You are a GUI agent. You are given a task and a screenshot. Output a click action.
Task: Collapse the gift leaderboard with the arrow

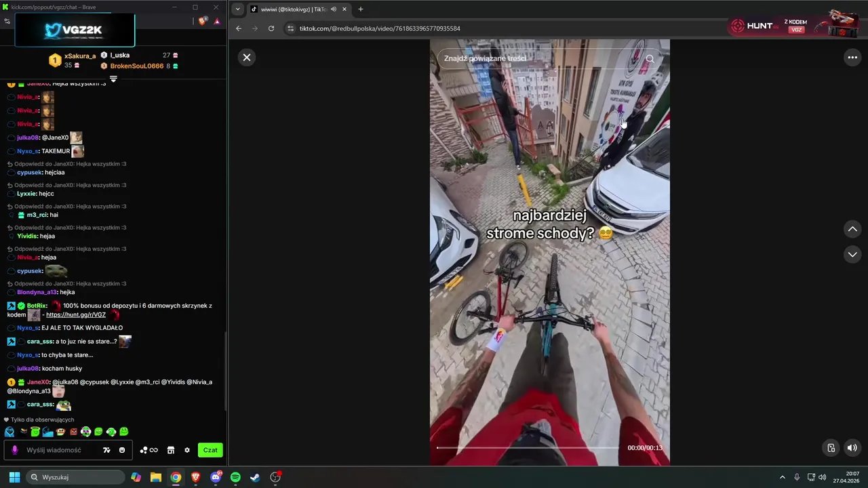click(113, 79)
